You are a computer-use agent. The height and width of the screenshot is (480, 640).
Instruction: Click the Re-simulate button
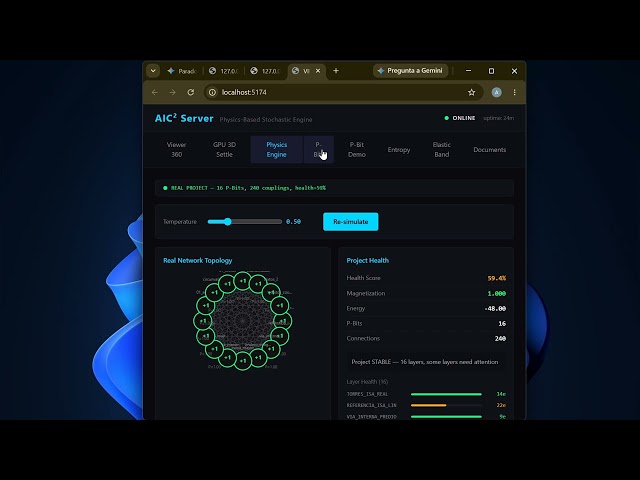[351, 222]
